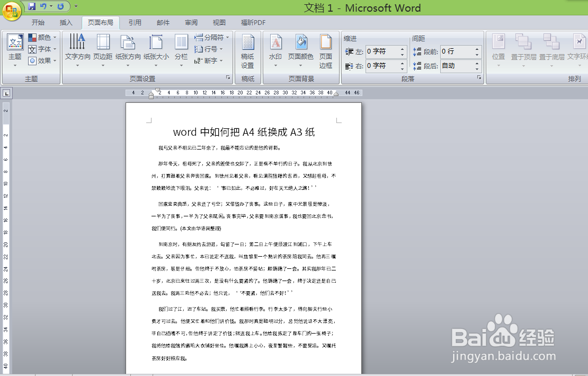This screenshot has height=376, width=588.
Task: Open Manuscript paper settings (稿纸设置)
Action: 247,52
